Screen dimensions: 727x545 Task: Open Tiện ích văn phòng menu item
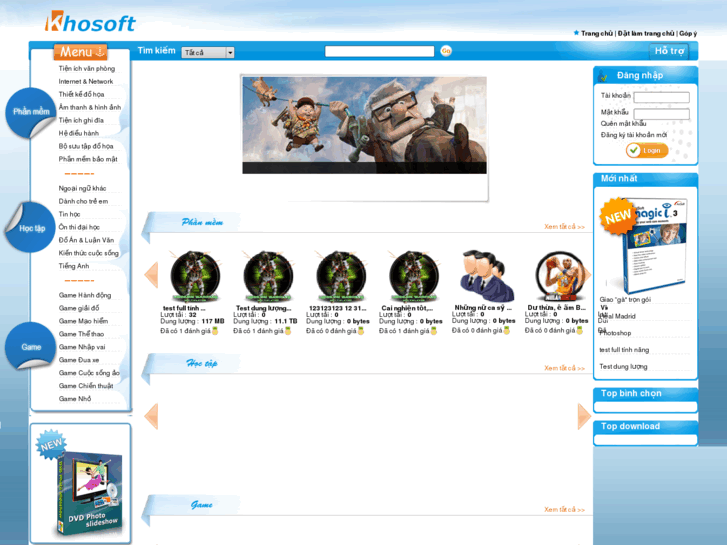[87, 69]
